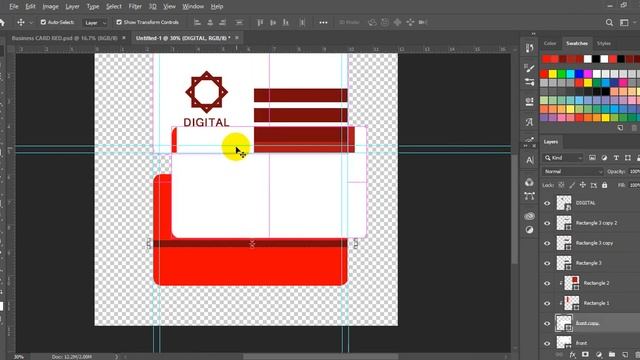Click the align vertical centers icon
This screenshot has height=360, width=640.
pos(273,22)
